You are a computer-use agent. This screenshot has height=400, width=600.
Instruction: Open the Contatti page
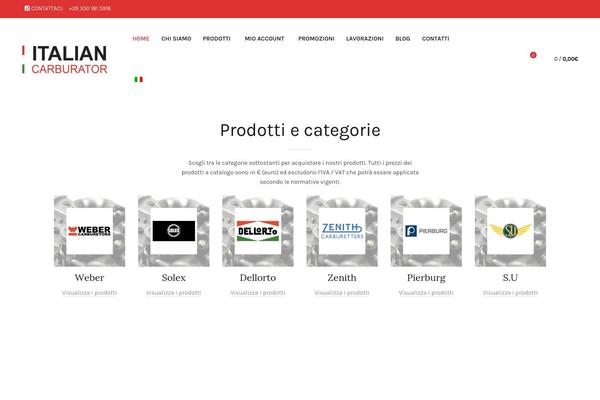click(x=435, y=39)
